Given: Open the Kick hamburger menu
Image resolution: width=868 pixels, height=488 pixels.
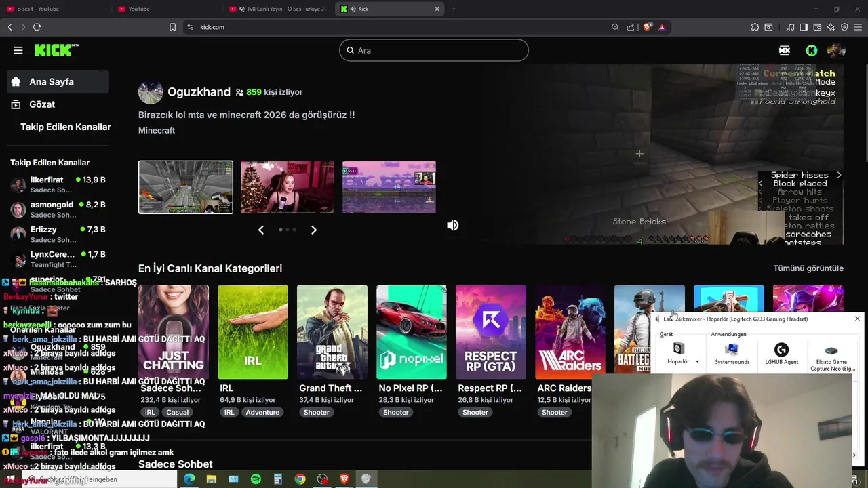Looking at the screenshot, I should [18, 50].
